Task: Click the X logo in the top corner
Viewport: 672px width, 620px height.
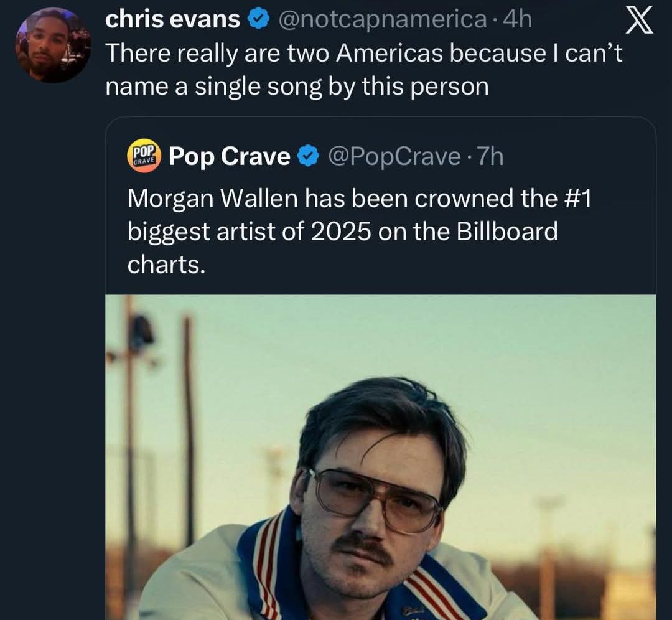Action: pos(641,20)
